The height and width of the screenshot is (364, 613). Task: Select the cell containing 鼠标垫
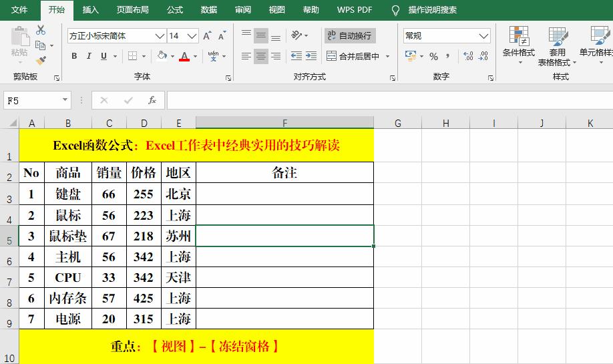click(68, 236)
